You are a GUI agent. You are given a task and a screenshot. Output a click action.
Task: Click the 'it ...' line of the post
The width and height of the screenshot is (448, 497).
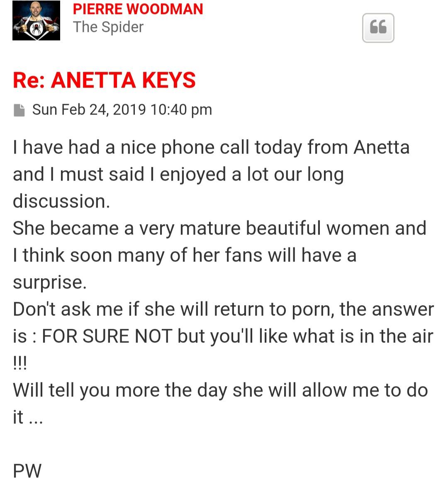[x=28, y=417]
